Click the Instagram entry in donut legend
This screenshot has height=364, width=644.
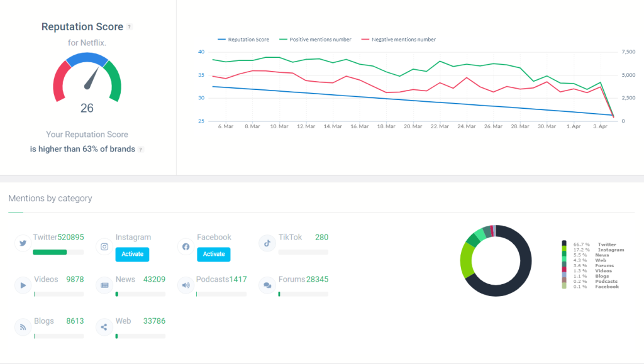click(599, 250)
